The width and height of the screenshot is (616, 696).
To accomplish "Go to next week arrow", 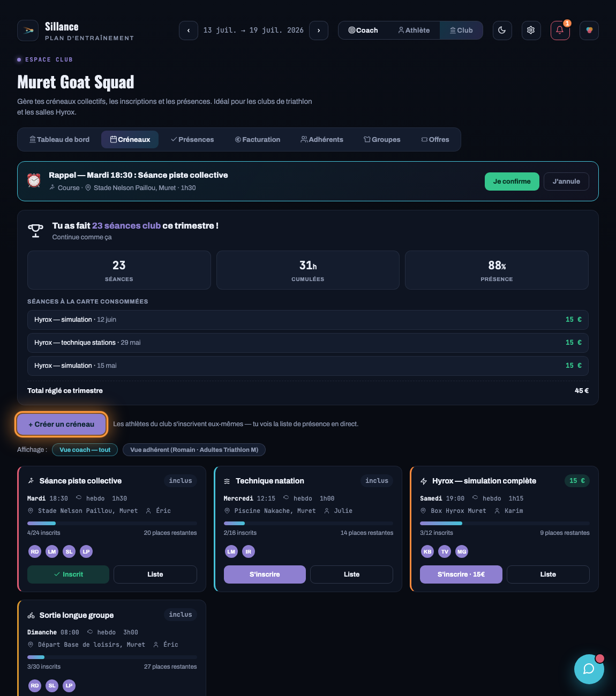I will coord(319,31).
